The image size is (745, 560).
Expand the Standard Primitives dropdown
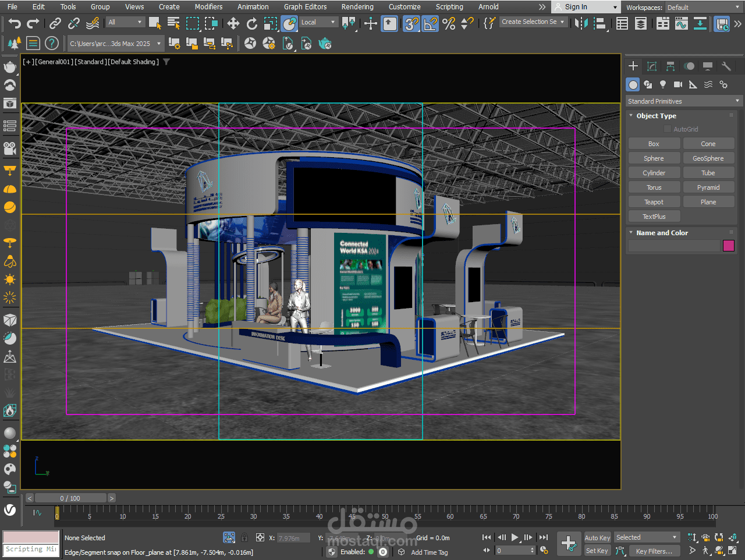[x=683, y=101]
